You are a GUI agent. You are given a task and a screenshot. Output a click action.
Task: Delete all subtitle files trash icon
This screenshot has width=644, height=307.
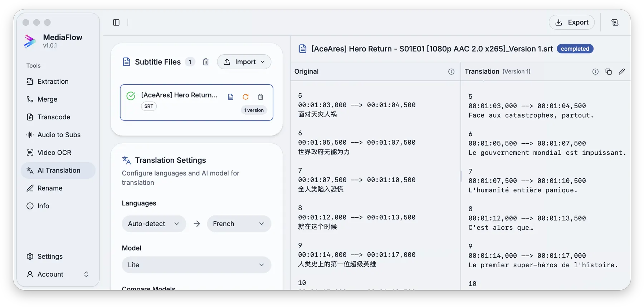point(206,62)
